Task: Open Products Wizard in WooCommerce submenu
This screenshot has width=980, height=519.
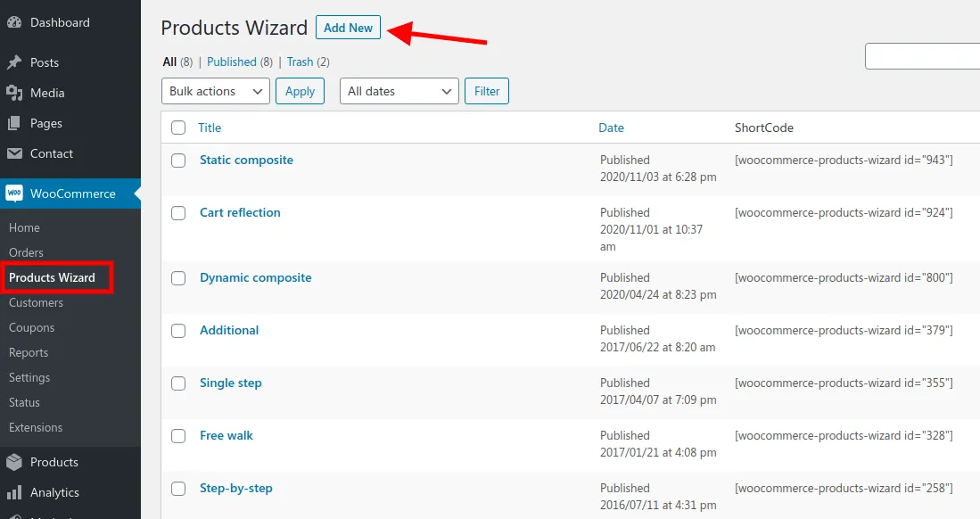Action: click(52, 277)
